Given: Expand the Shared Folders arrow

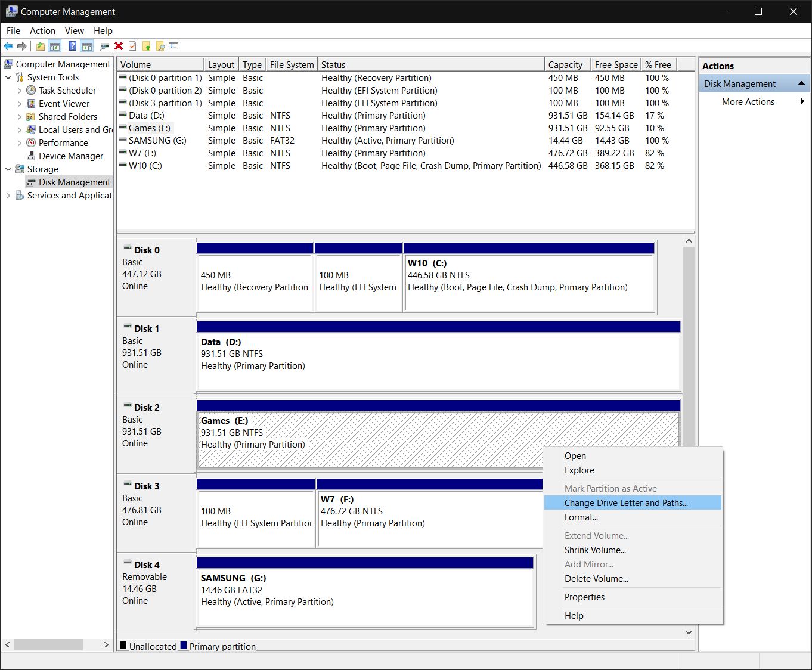Looking at the screenshot, I should 20,117.
